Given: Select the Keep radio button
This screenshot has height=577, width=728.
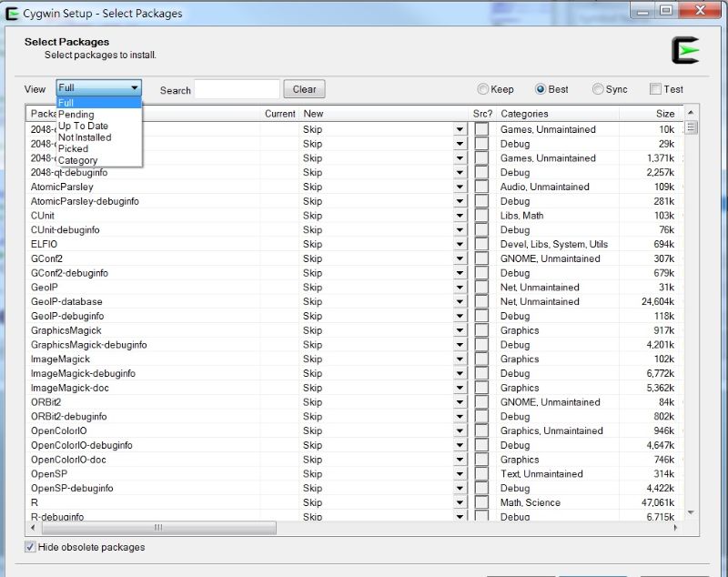Looking at the screenshot, I should 483,89.
